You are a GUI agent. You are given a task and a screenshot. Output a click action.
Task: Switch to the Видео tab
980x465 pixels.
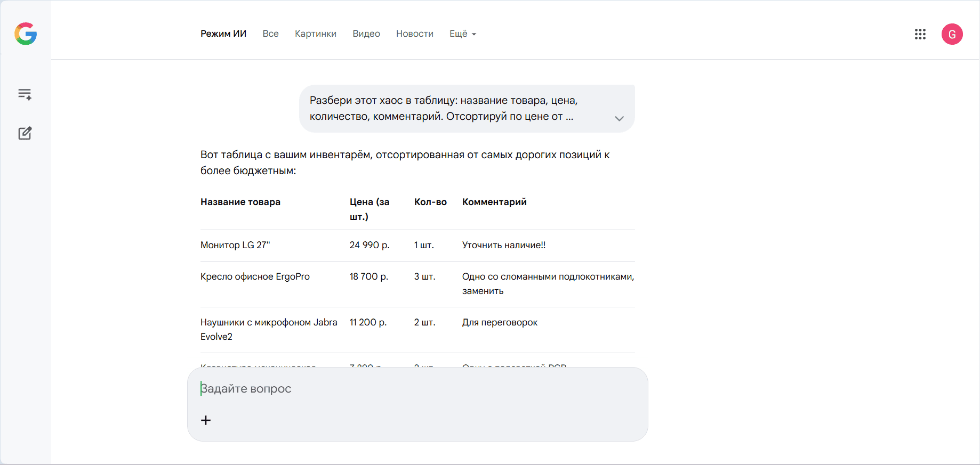[x=366, y=34]
